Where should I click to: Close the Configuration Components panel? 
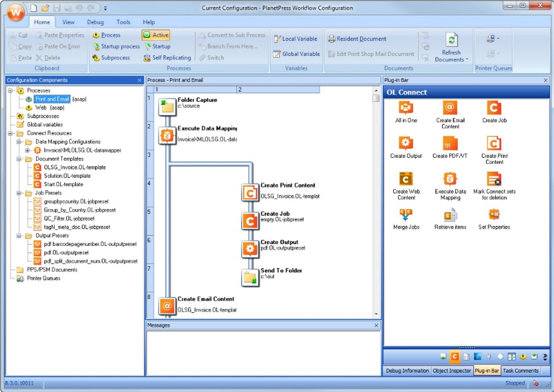tap(139, 80)
